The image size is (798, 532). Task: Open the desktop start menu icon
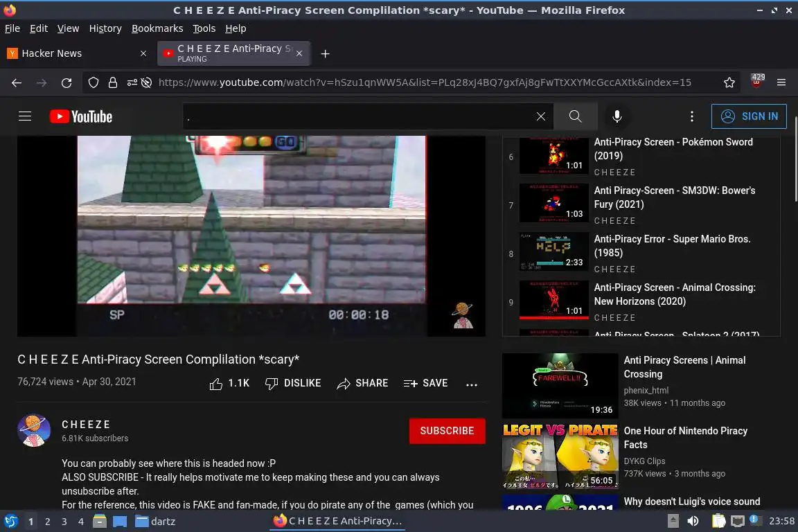(10, 522)
